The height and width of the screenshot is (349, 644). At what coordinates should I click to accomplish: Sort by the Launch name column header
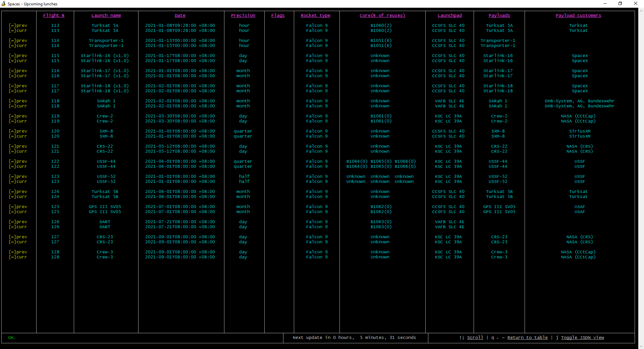(106, 15)
